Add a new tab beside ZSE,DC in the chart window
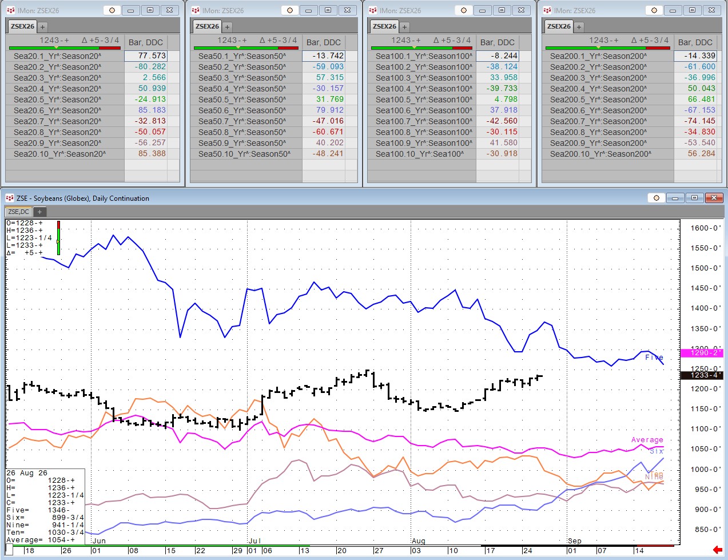Screen dimensions: 728x560 [x=39, y=212]
